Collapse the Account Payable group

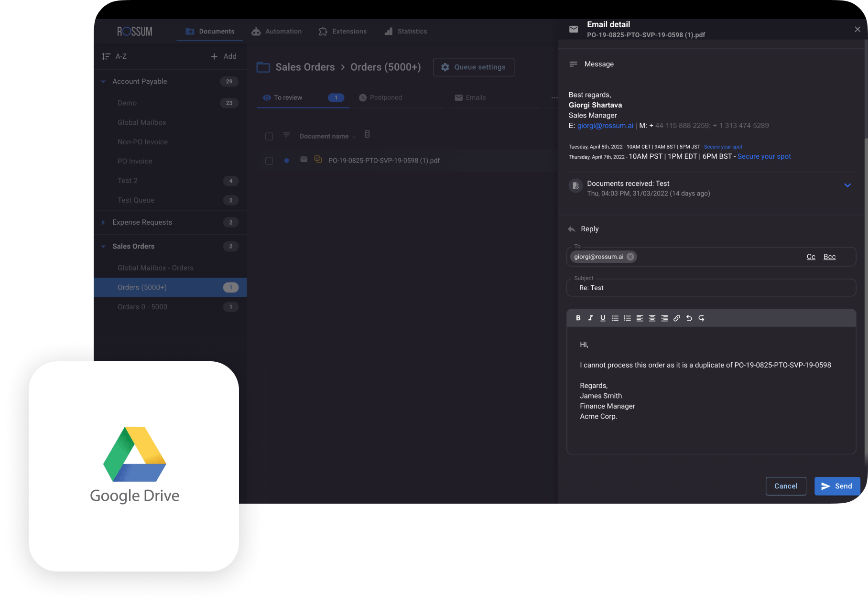[103, 82]
